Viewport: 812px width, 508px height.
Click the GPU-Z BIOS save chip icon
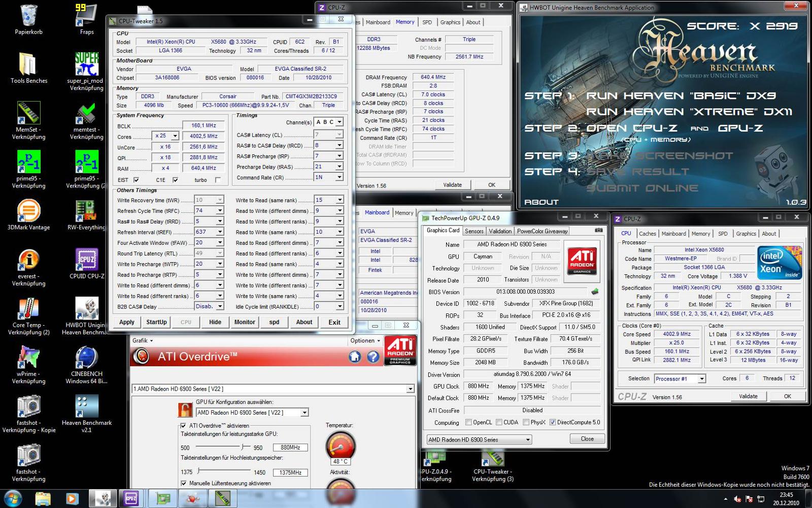pyautogui.click(x=595, y=292)
